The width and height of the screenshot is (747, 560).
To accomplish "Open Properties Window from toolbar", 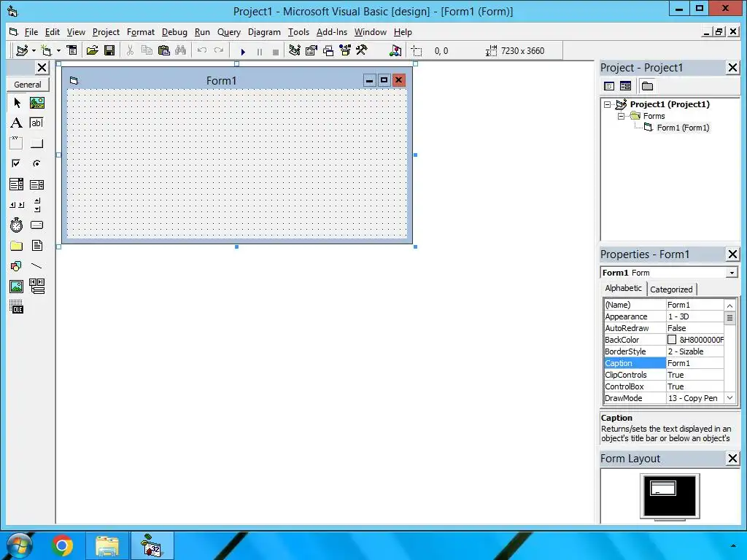I will coord(311,50).
